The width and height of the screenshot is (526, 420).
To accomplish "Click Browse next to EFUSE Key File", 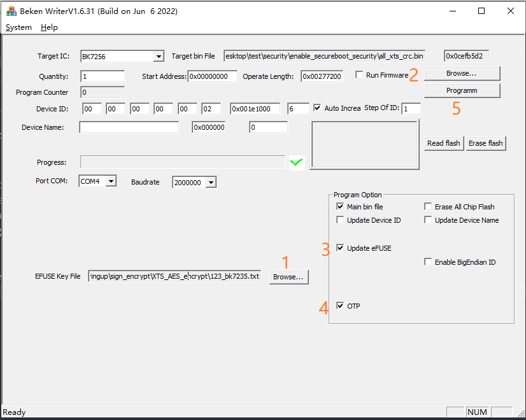I will coord(289,277).
